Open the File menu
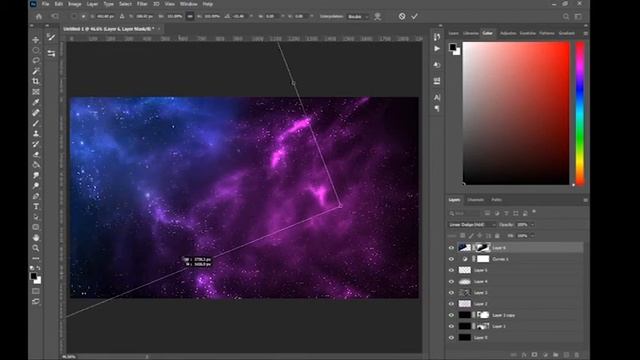Image resolution: width=640 pixels, height=360 pixels. click(46, 4)
